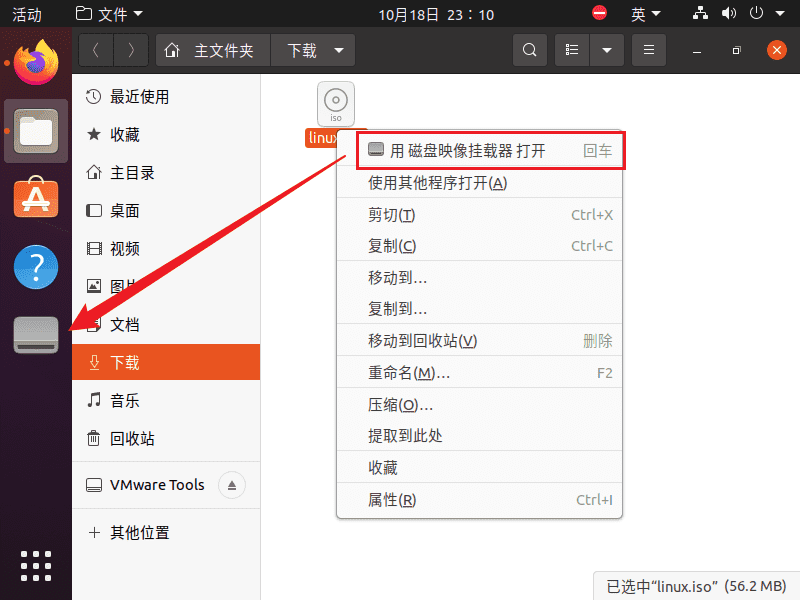Open Ubuntu Software from the dock
The image size is (800, 600).
(36, 199)
